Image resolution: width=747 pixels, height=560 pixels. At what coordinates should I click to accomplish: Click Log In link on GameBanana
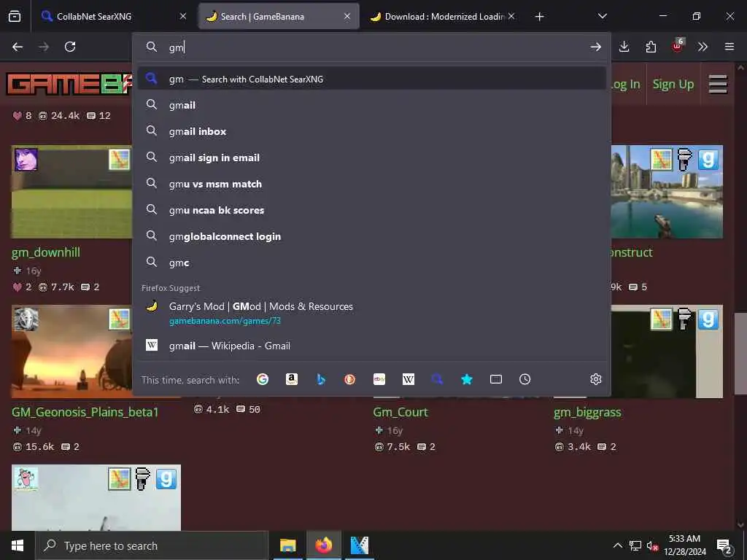click(x=625, y=85)
